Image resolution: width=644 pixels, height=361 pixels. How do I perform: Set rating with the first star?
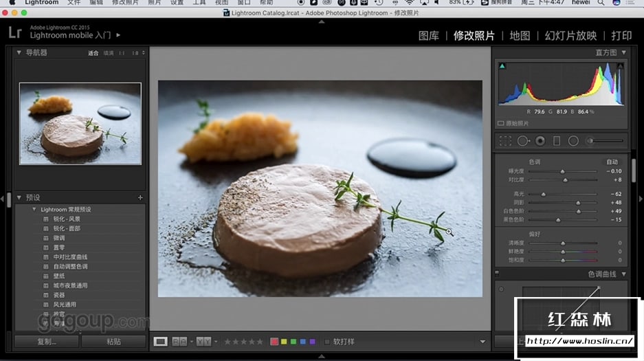[227, 342]
